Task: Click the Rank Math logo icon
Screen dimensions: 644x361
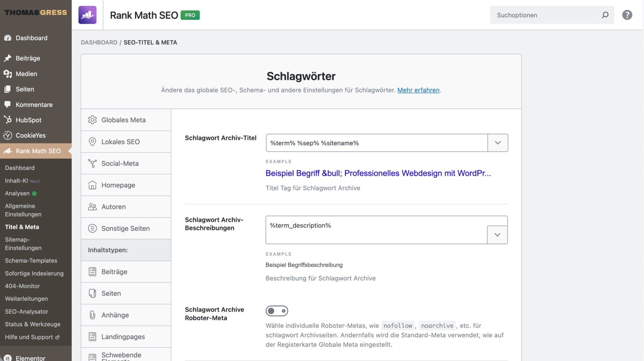Action: coord(87,15)
